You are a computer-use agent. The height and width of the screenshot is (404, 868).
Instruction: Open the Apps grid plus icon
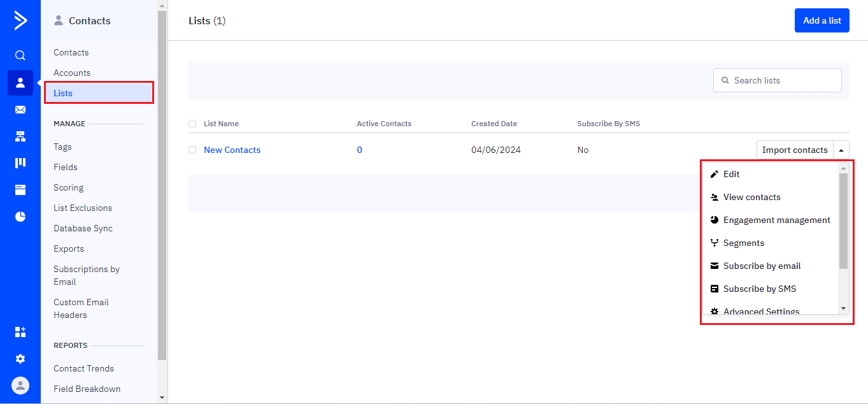(x=20, y=332)
